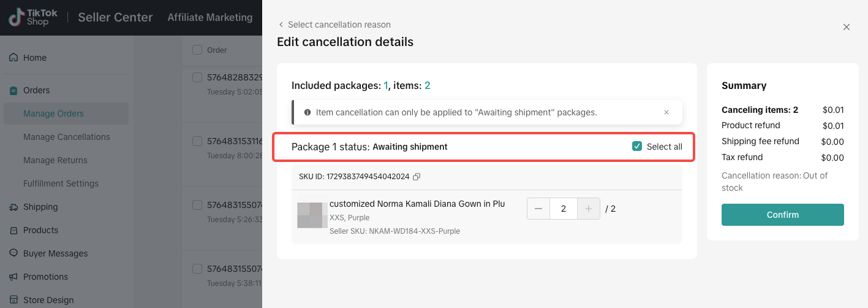Click the quantity input field
868x308 pixels.
564,209
